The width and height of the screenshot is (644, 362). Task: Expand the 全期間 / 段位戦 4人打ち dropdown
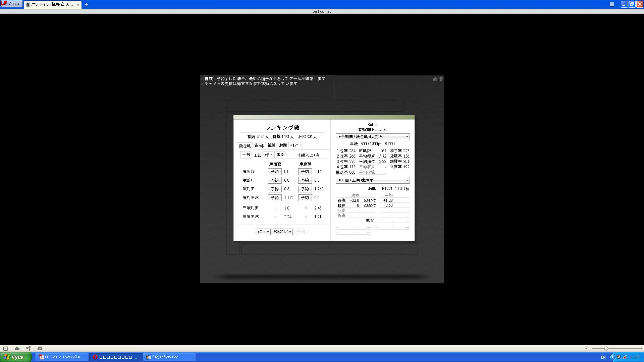[x=373, y=137]
